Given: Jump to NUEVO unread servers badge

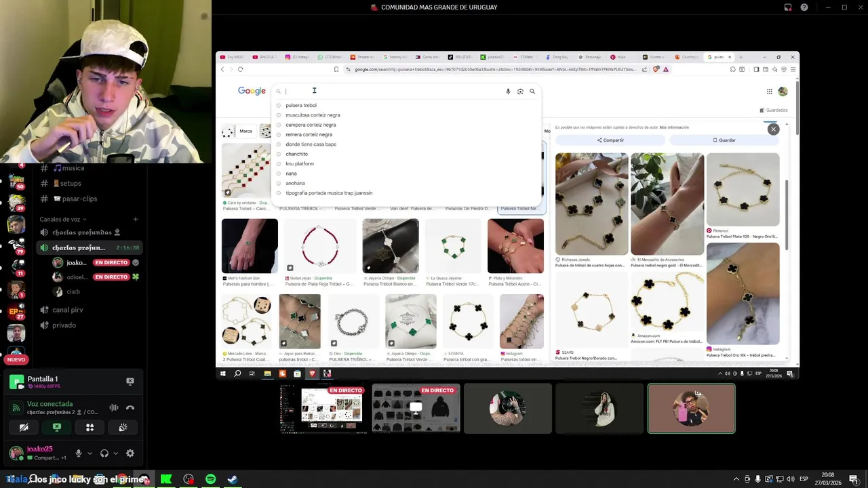Looking at the screenshot, I should 16,360.
